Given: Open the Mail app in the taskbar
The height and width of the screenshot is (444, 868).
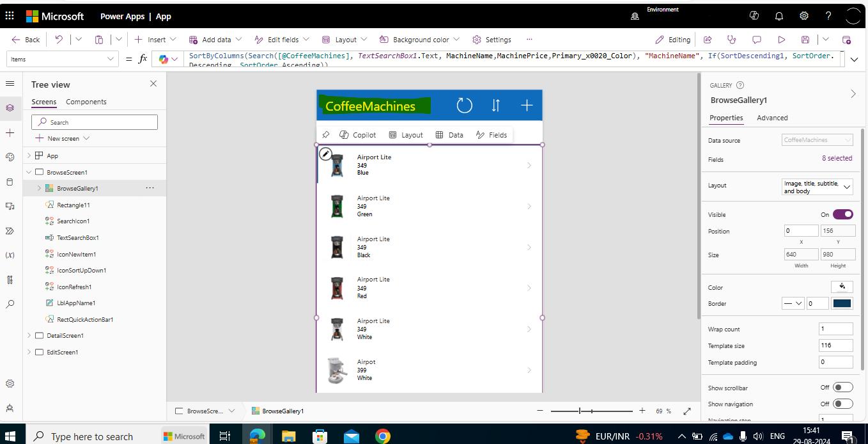Looking at the screenshot, I should 352,436.
